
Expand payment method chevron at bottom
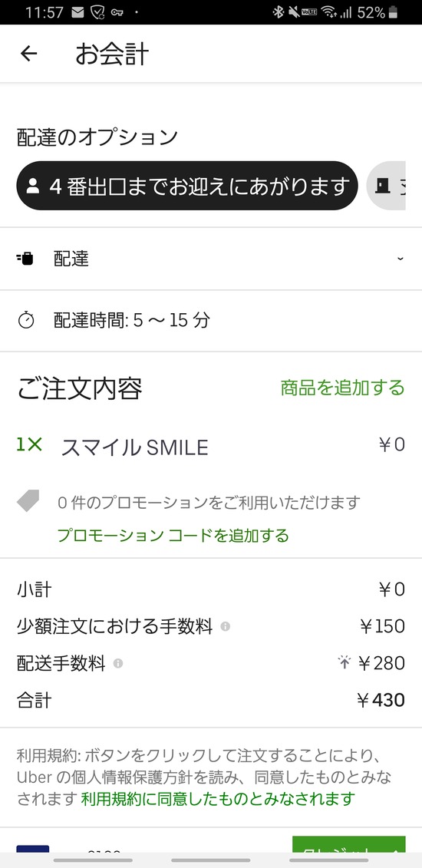click(396, 849)
